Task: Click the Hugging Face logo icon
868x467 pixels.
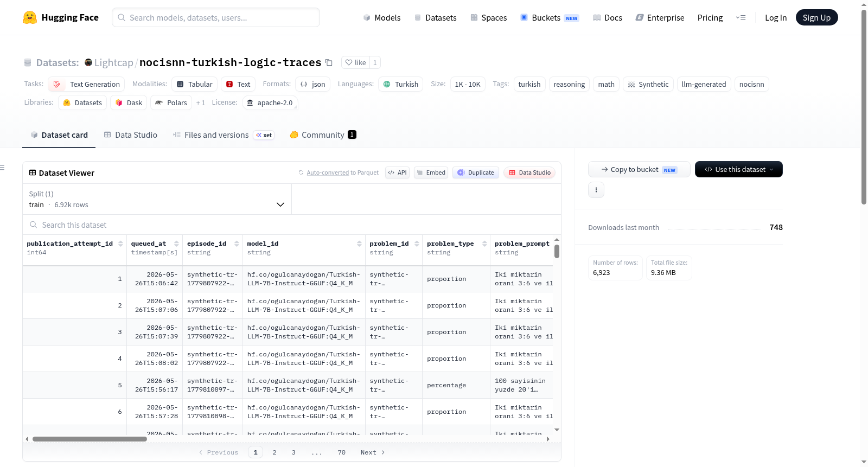Action: [30, 17]
